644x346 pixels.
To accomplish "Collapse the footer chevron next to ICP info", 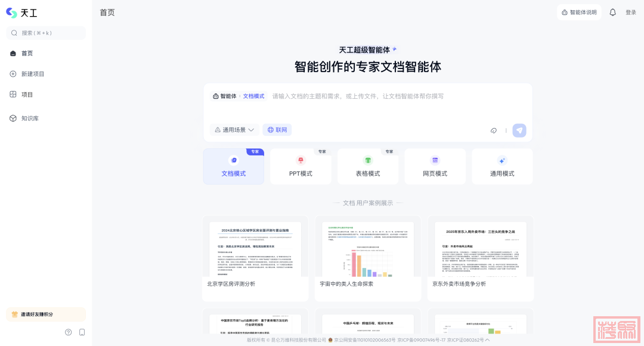I will [x=487, y=340].
